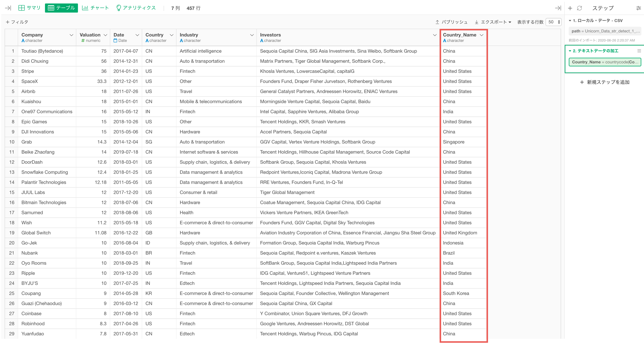Open Country_Name column header menu
Screen dimensions: 644x344
tap(481, 35)
